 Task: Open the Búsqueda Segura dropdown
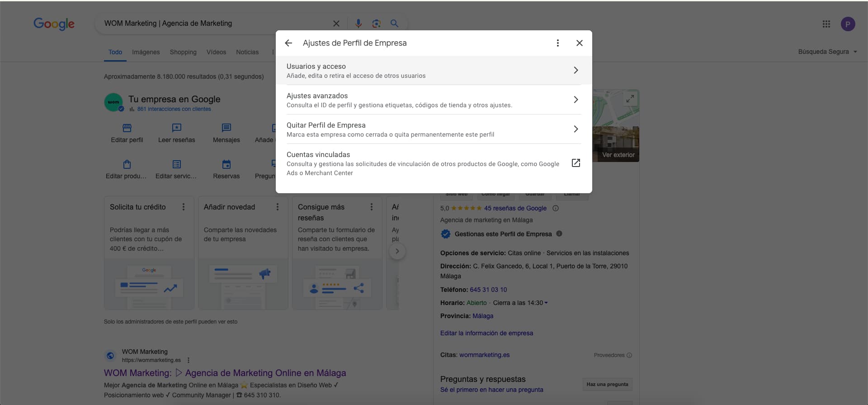click(x=827, y=52)
